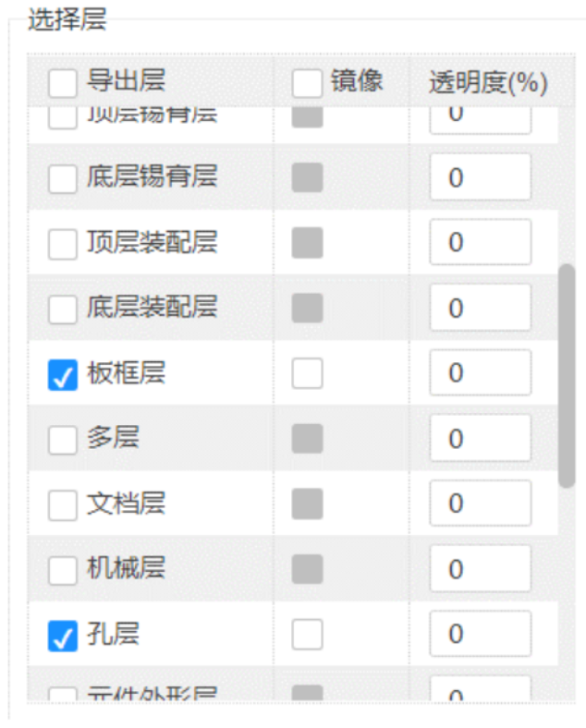
Task: Click transparency field for 孔层
Action: (x=480, y=635)
